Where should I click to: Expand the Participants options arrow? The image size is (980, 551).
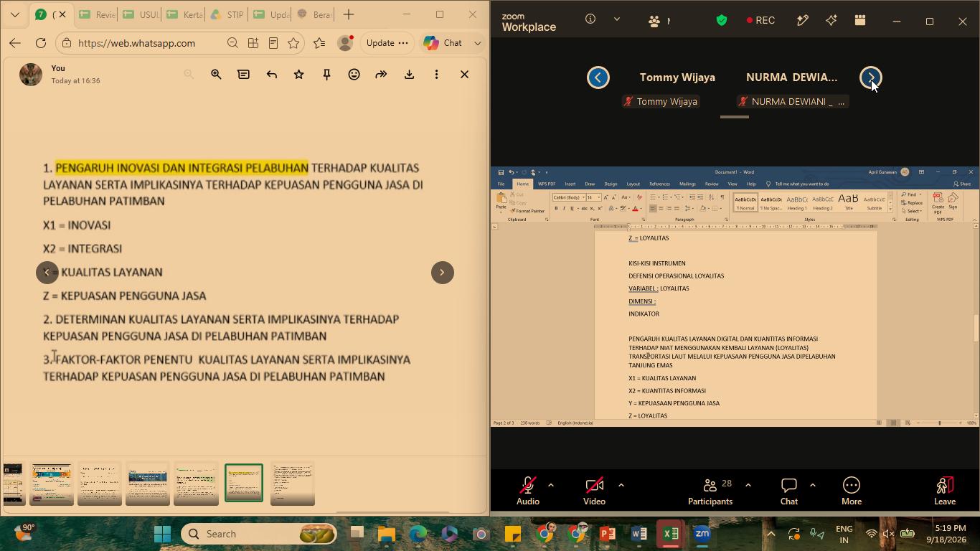point(748,485)
